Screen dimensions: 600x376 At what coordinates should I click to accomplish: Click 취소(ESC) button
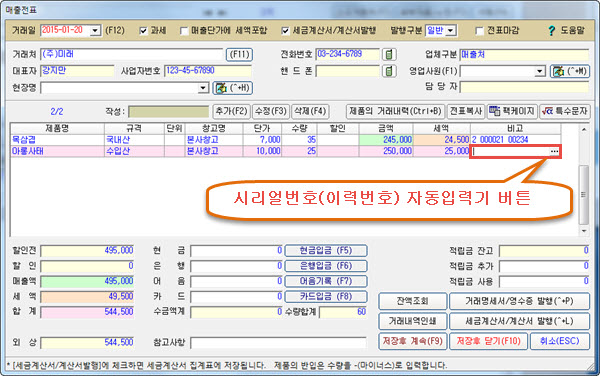[560, 341]
